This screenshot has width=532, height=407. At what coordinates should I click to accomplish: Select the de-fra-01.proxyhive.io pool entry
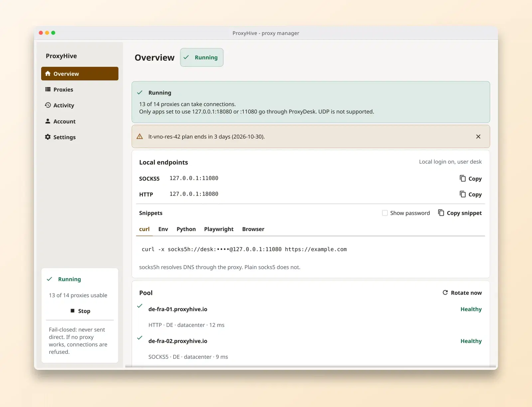tap(178, 309)
